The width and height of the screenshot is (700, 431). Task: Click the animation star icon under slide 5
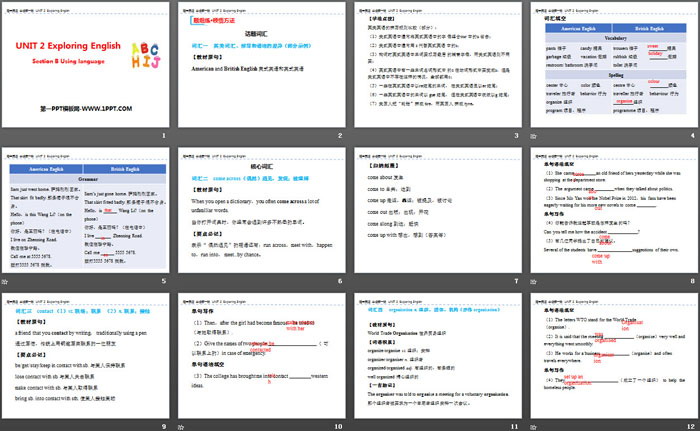[x=5, y=282]
